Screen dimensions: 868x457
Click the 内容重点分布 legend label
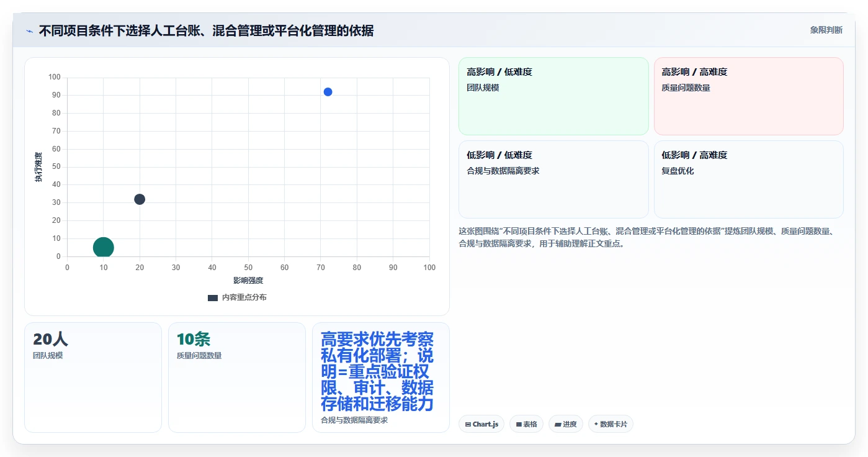(x=244, y=298)
